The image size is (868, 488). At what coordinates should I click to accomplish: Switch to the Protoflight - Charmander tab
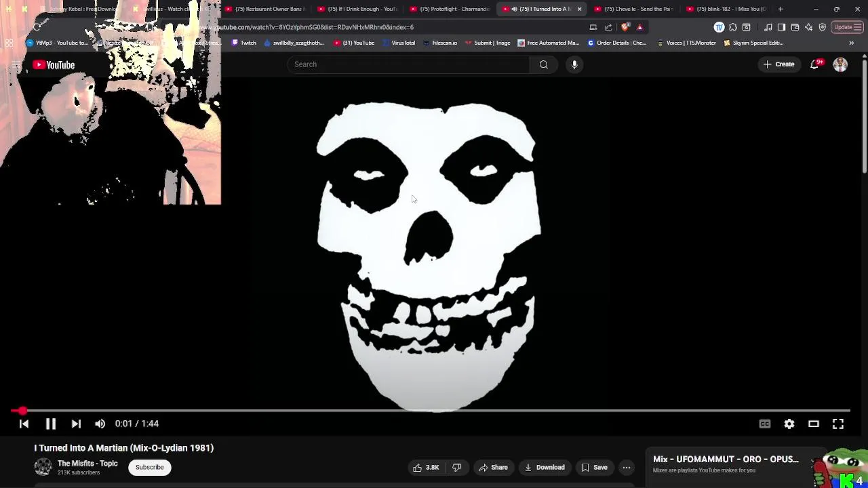(449, 9)
